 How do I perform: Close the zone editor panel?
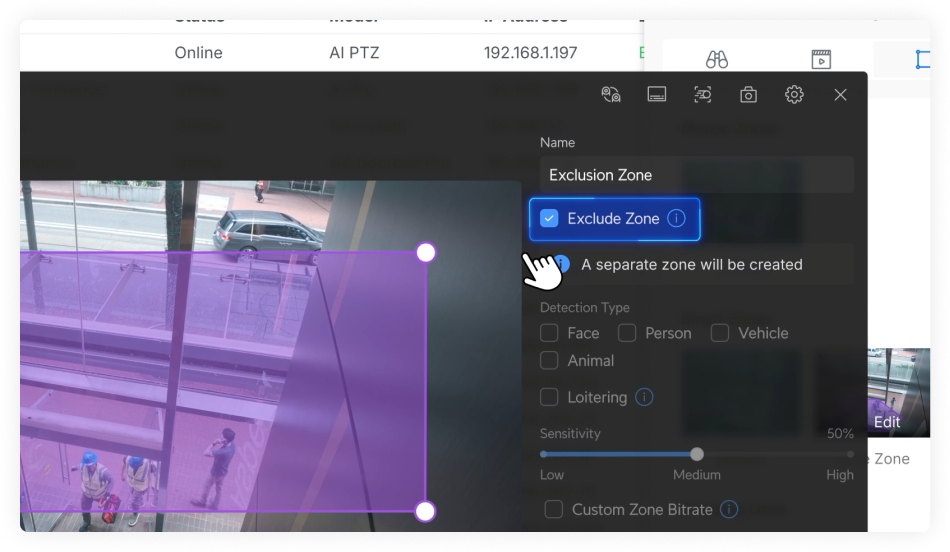point(840,94)
